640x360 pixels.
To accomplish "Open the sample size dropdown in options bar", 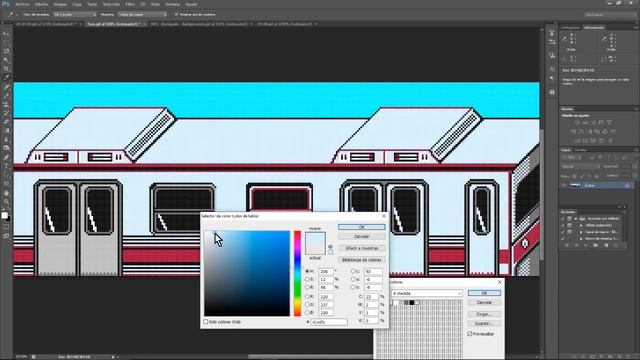I will coord(74,14).
